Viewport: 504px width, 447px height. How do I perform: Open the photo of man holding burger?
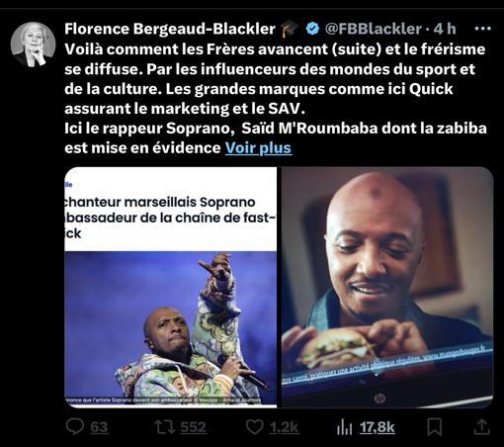click(387, 287)
